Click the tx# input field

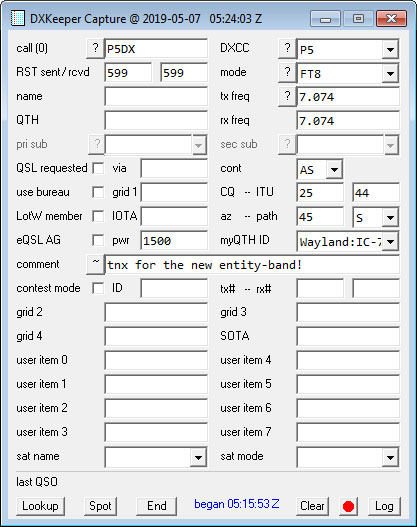(x=320, y=288)
